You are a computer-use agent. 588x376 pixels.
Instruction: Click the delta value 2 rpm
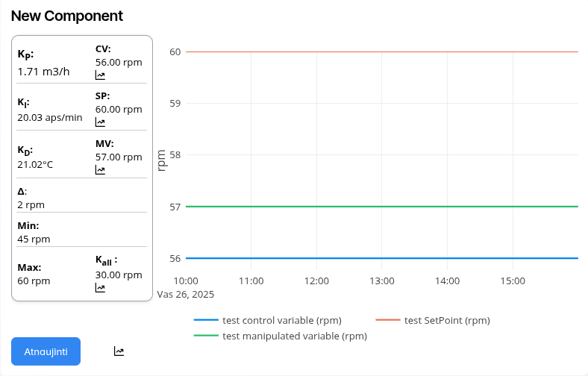[x=31, y=204]
